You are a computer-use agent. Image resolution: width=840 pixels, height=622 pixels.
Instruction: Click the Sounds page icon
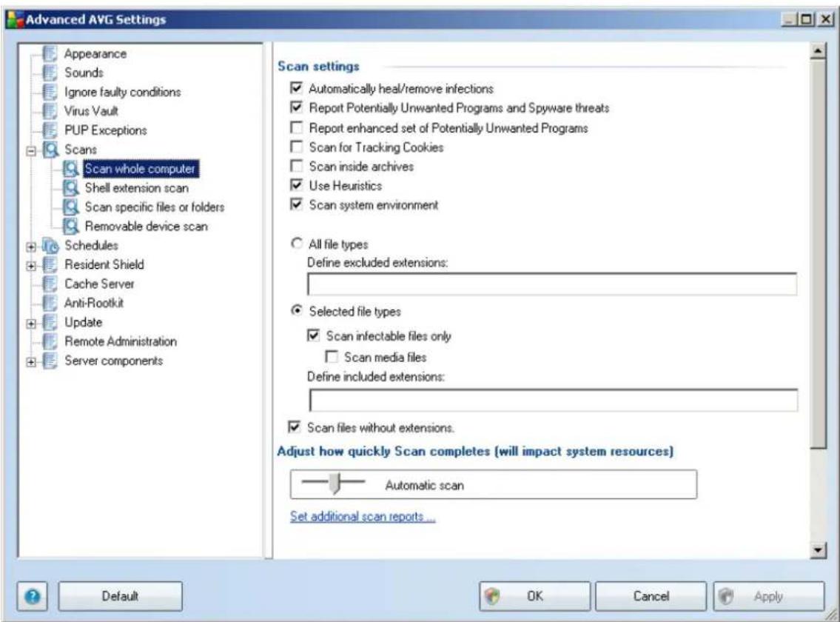(x=50, y=73)
